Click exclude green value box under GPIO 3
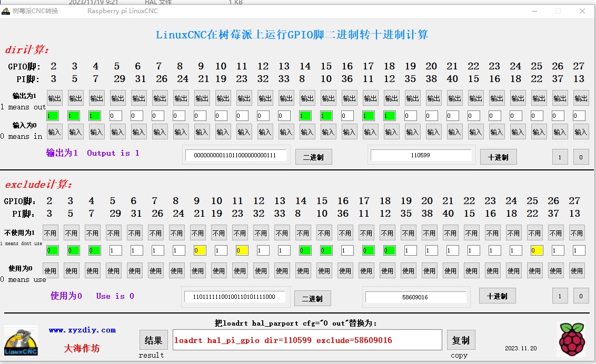This screenshot has height=364, width=596. click(73, 250)
